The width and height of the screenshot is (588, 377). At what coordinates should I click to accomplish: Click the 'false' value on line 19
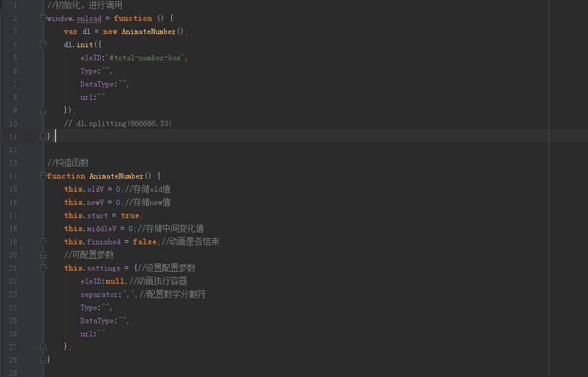click(144, 241)
